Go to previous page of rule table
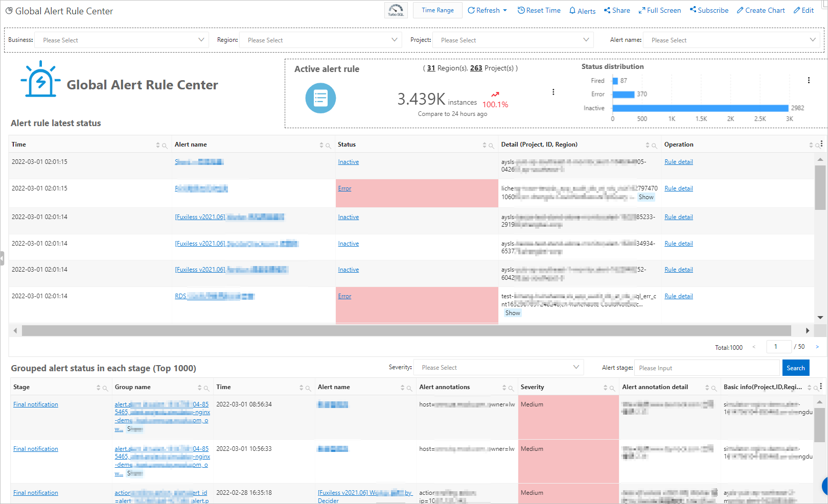The height and width of the screenshot is (504, 828). tap(753, 347)
